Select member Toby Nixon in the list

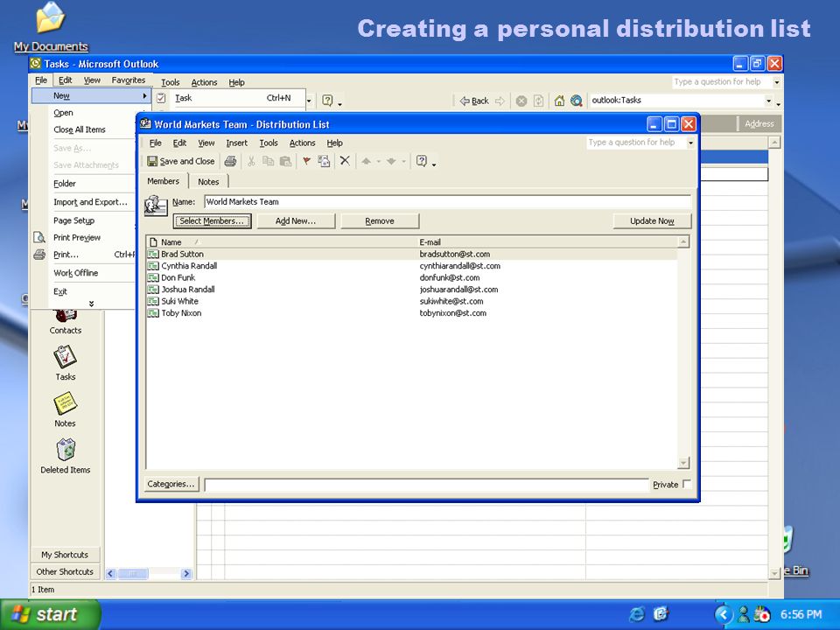click(411, 313)
